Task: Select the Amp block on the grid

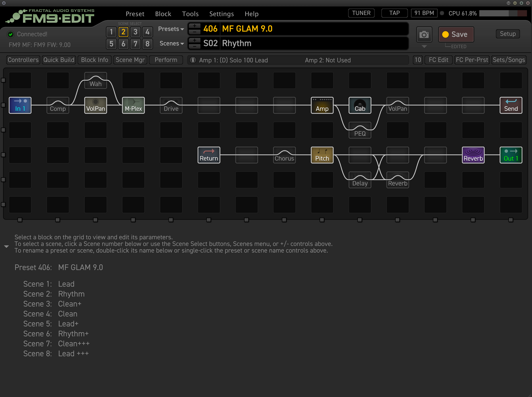Action: 322,105
